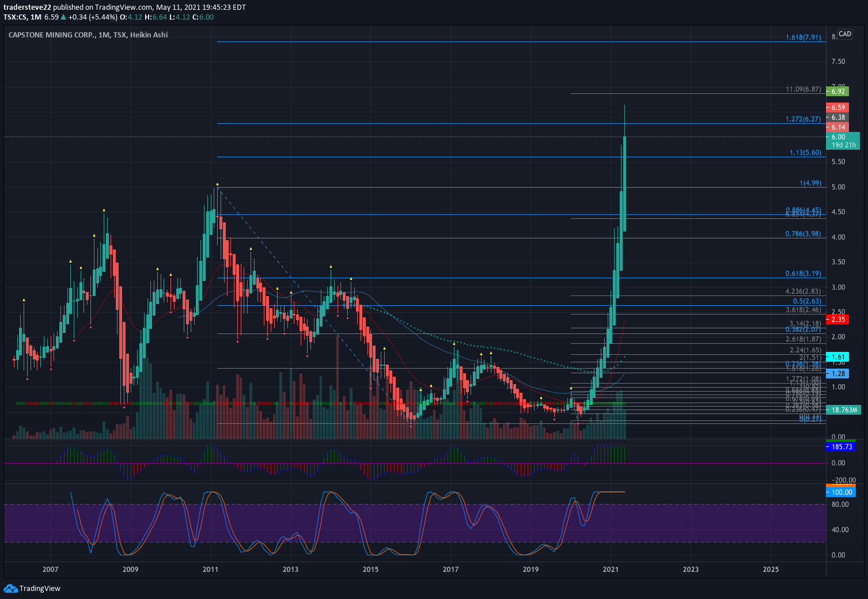The image size is (868, 599).
Task: Select the 1.13(5.60) Fibonacci label
Action: point(805,153)
